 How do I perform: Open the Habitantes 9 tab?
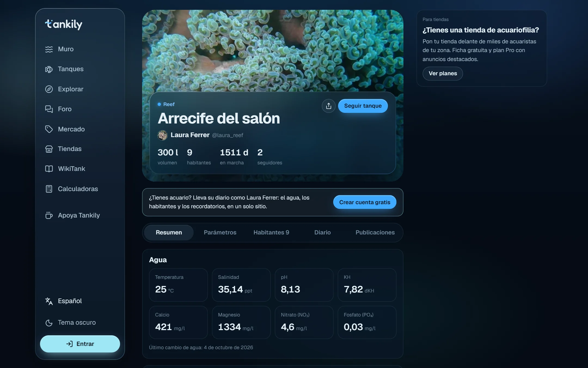coord(271,233)
